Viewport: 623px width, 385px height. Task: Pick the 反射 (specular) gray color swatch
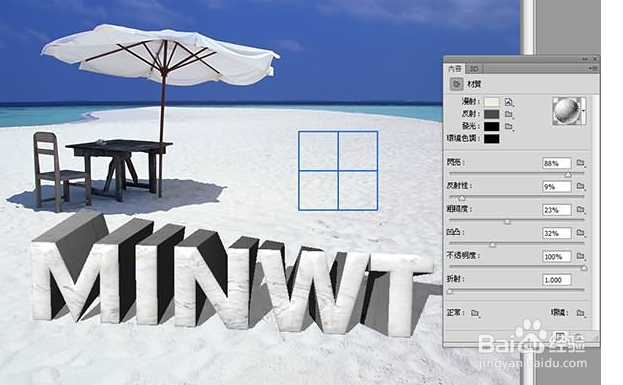(491, 114)
